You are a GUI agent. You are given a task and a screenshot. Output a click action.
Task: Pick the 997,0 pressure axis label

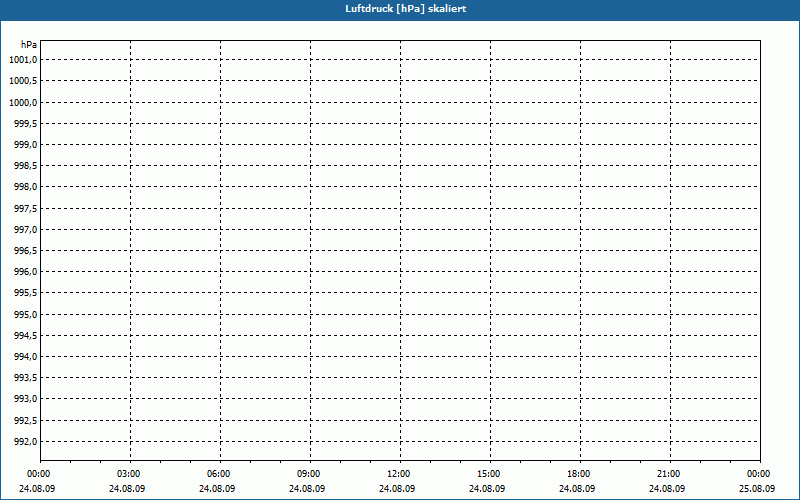[x=25, y=229]
